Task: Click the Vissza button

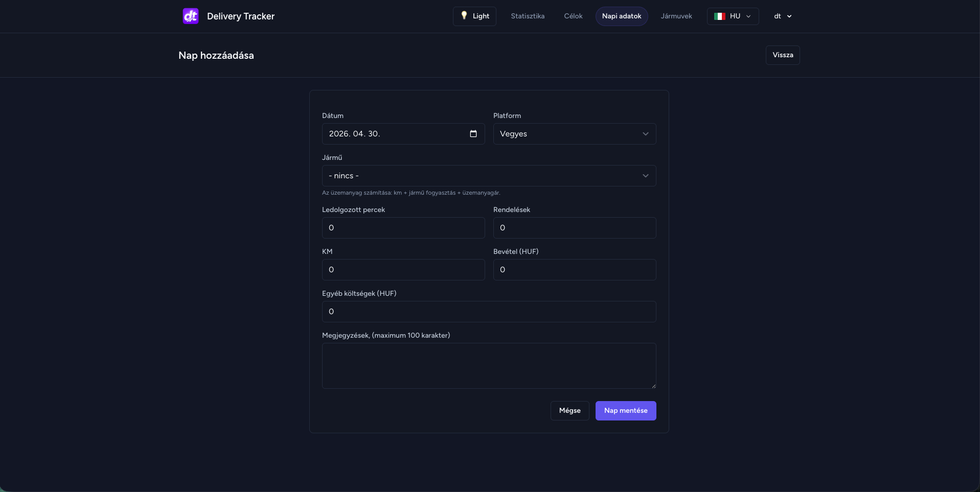Action: pyautogui.click(x=783, y=55)
